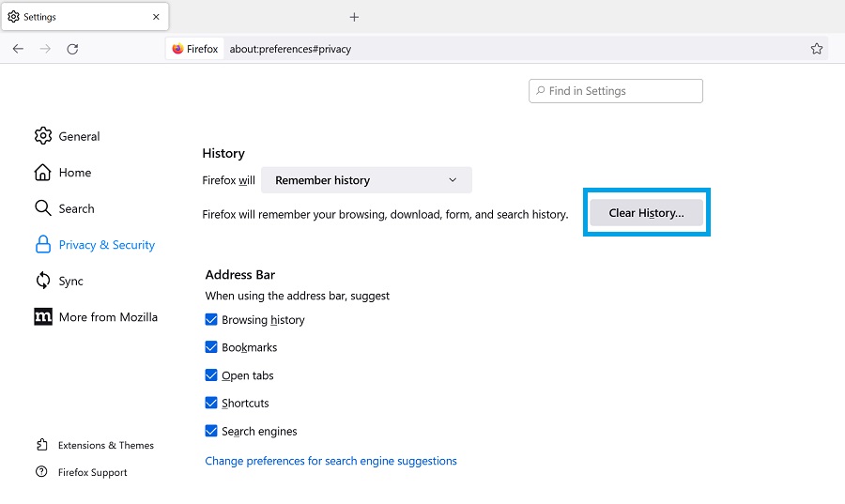Click the back arrow navigation icon

click(x=18, y=49)
